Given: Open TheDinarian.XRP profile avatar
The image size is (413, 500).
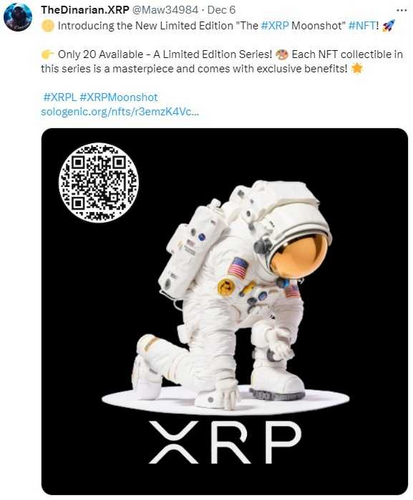Looking at the screenshot, I should tap(18, 17).
